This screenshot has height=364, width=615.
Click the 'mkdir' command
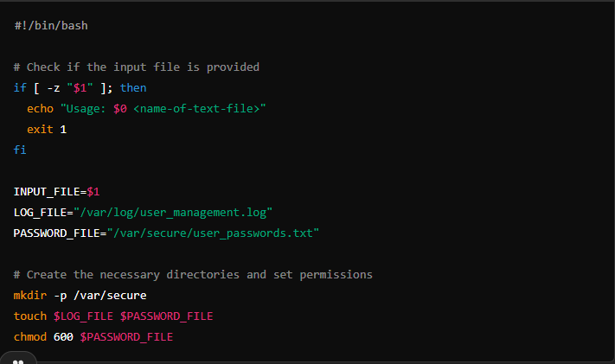click(x=30, y=295)
